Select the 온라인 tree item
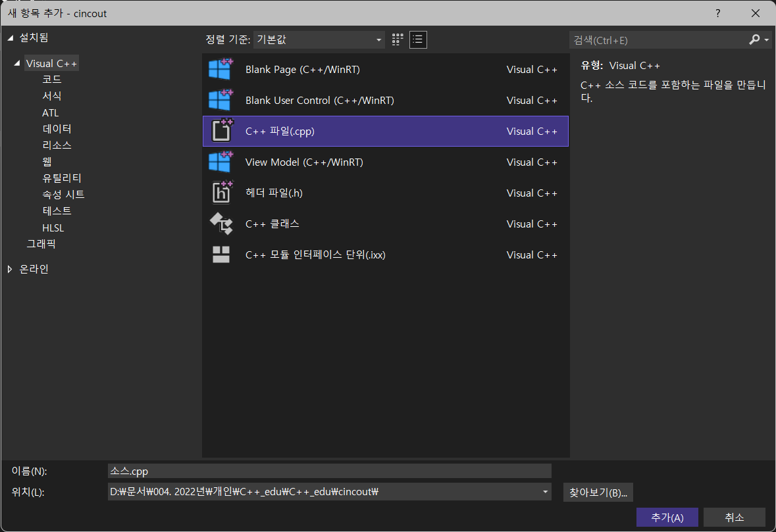The height and width of the screenshot is (532, 776). click(34, 269)
